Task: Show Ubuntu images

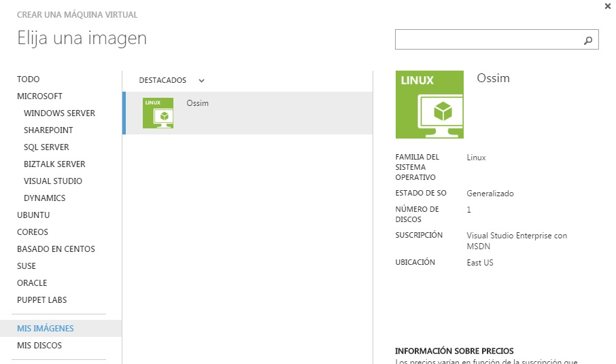Action: click(33, 215)
